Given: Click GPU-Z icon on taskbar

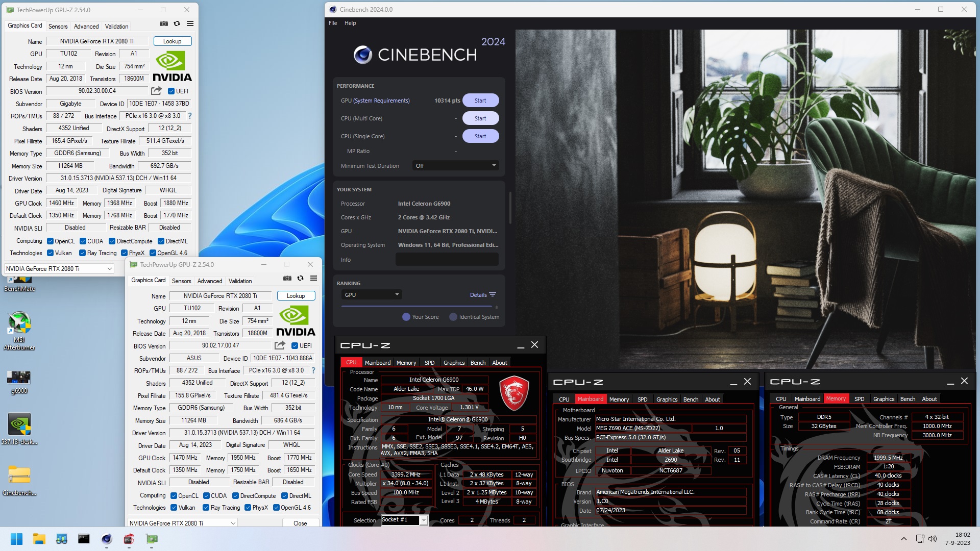Looking at the screenshot, I should click(152, 539).
